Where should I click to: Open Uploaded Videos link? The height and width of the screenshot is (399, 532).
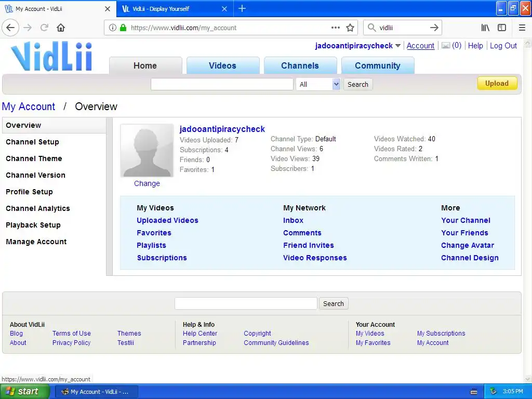tap(168, 220)
